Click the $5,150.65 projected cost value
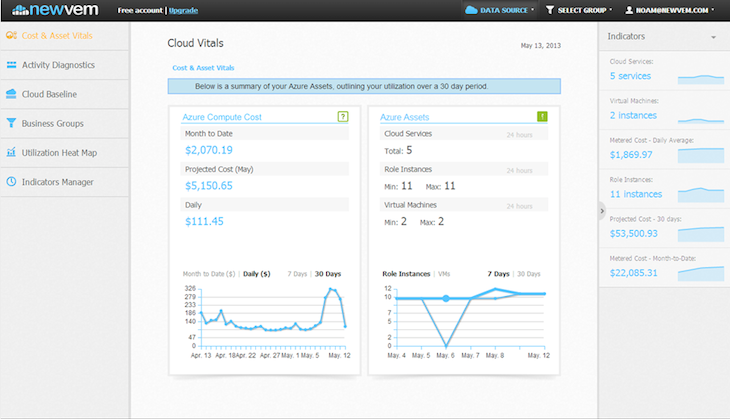The image size is (730, 419). 209,186
